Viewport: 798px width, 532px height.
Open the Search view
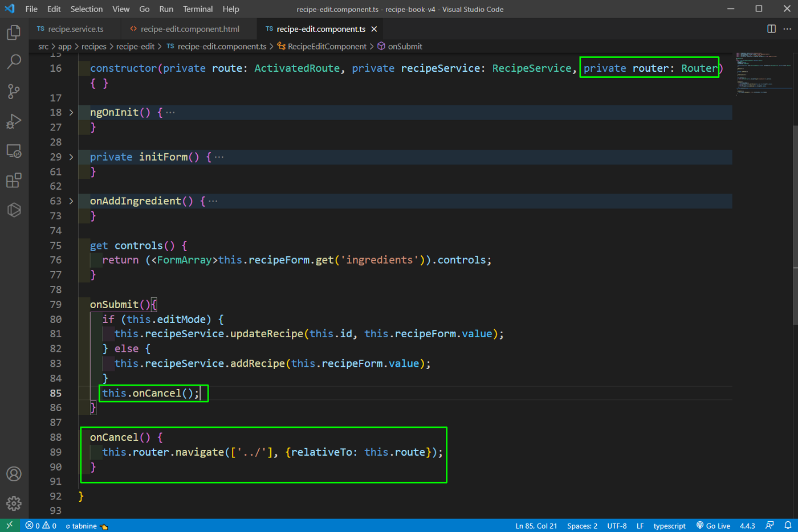[x=14, y=62]
